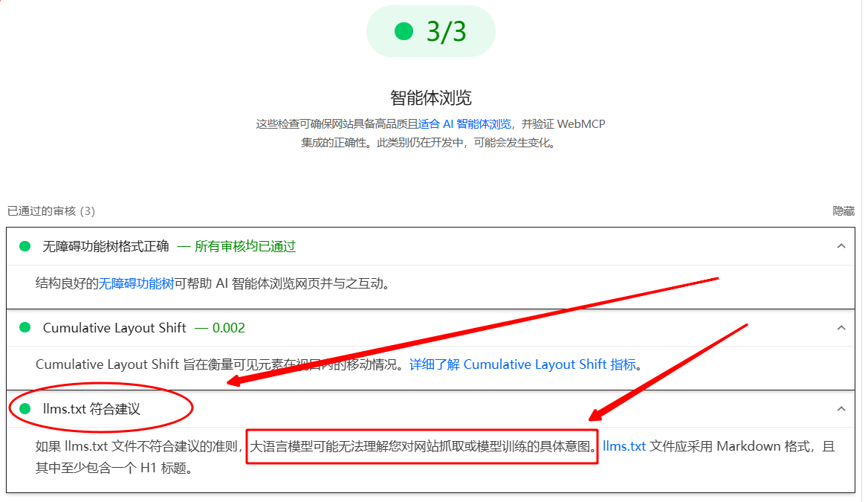The width and height of the screenshot is (868, 502).
Task: Click the 所有审核均已通过 status text
Action: coord(245,246)
